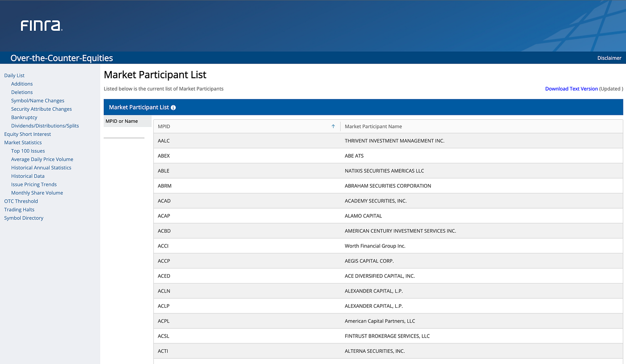The height and width of the screenshot is (364, 626).
Task: Go to Additions in the sidebar
Action: click(x=22, y=84)
